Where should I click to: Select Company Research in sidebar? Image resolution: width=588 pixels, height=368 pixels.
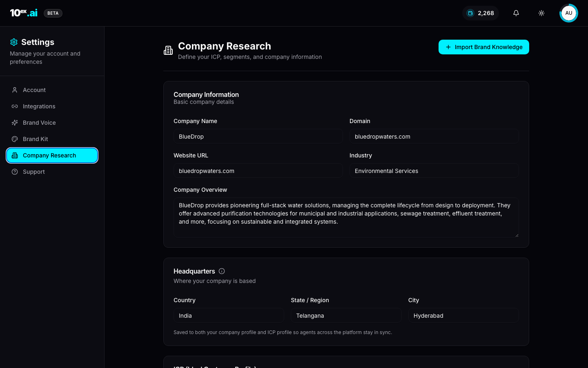click(52, 155)
